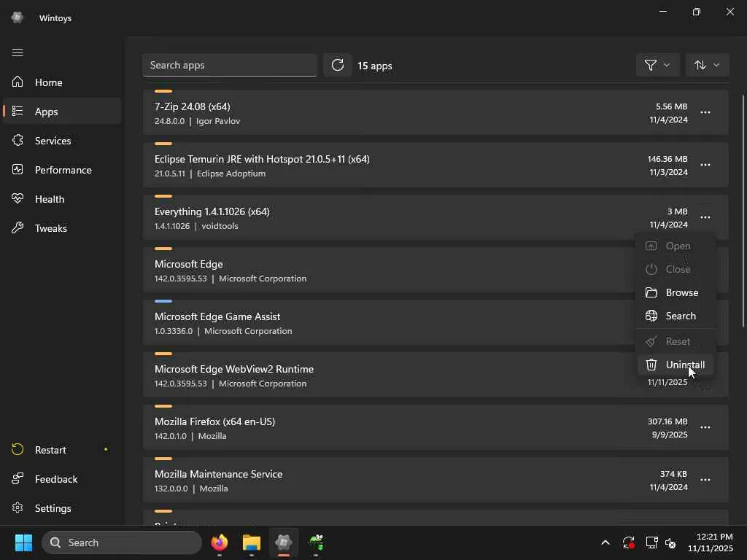Click the Wintoys app logo icon
Viewport: 747px width, 560px height.
tap(18, 17)
